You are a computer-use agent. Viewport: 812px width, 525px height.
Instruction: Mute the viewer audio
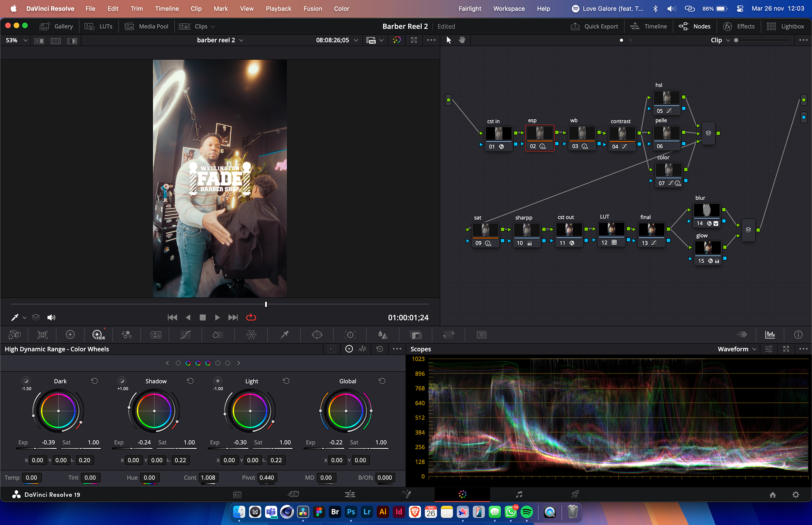[51, 317]
